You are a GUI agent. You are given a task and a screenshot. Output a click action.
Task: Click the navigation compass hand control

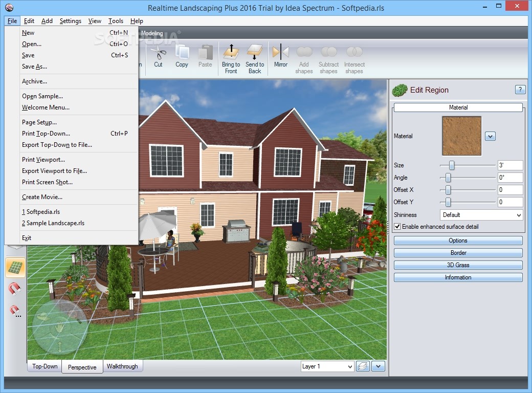[59, 326]
